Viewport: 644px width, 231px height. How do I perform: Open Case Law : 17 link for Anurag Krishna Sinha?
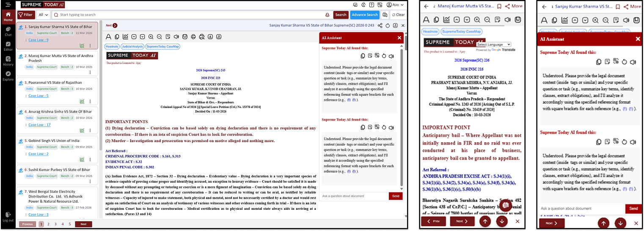pos(39,125)
